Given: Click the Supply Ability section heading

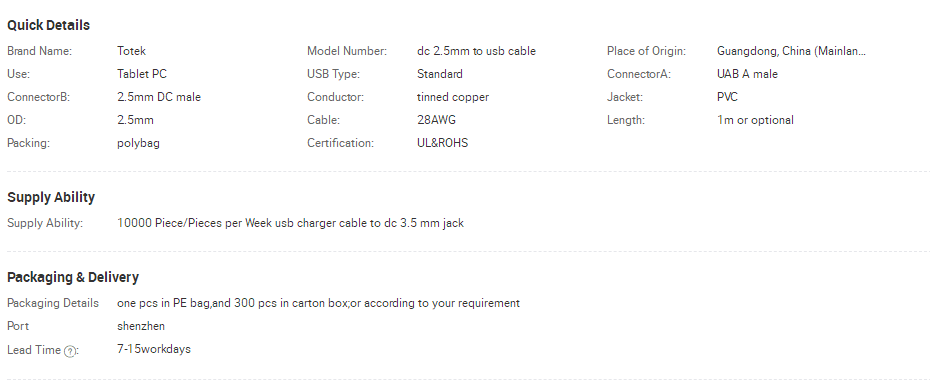Looking at the screenshot, I should (x=51, y=197).
